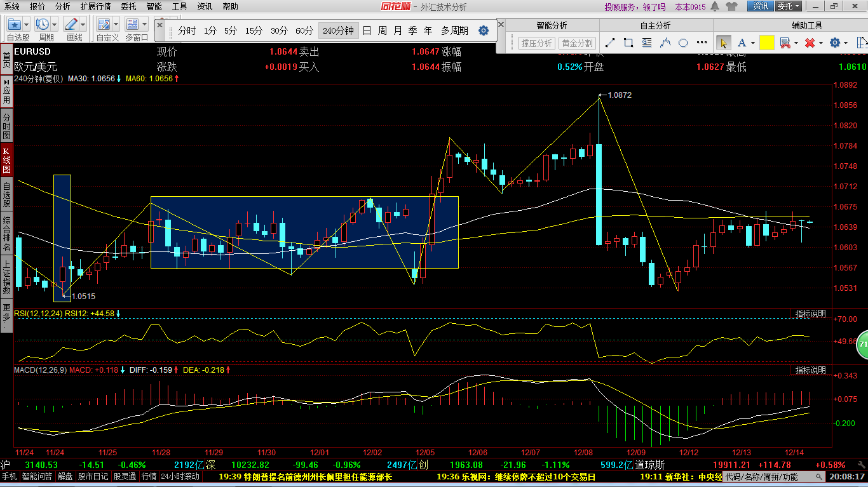Viewport: 868px width, 487px height.
Task: Select the wave line drawing tool
Action: coord(665,43)
